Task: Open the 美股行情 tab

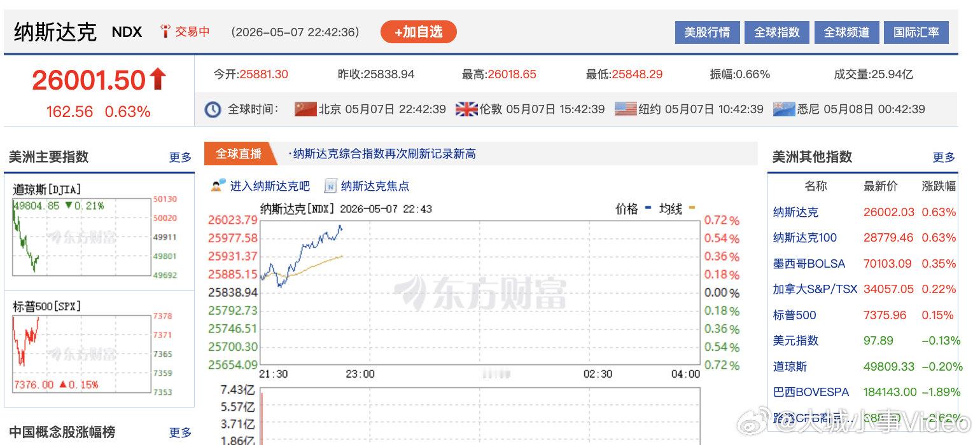Action: [x=707, y=32]
